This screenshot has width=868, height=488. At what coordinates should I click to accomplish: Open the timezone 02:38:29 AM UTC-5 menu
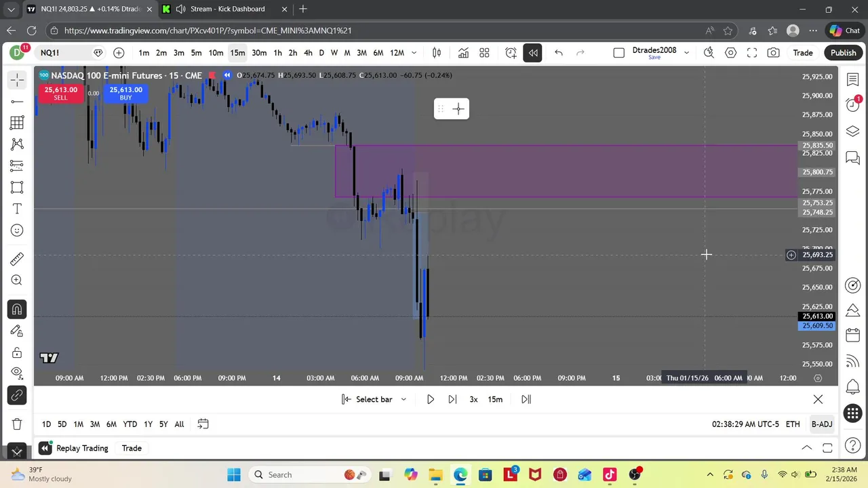click(x=745, y=424)
